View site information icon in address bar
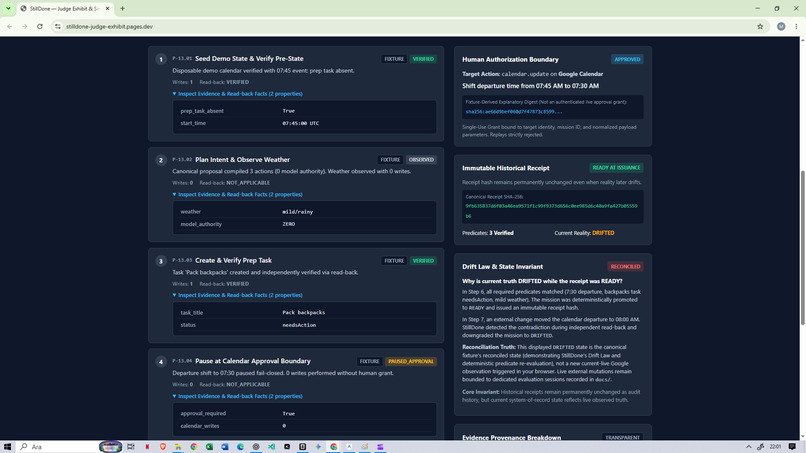 (58, 26)
